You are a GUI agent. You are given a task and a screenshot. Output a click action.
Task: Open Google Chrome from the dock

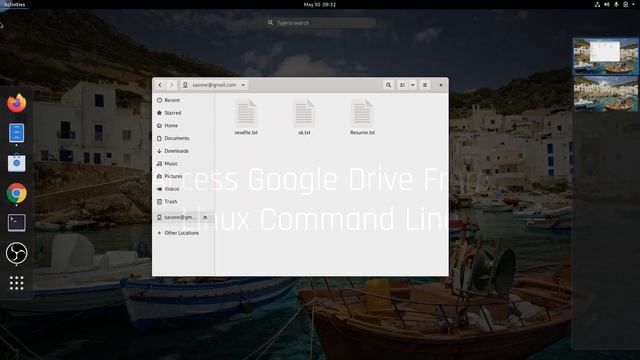16,193
